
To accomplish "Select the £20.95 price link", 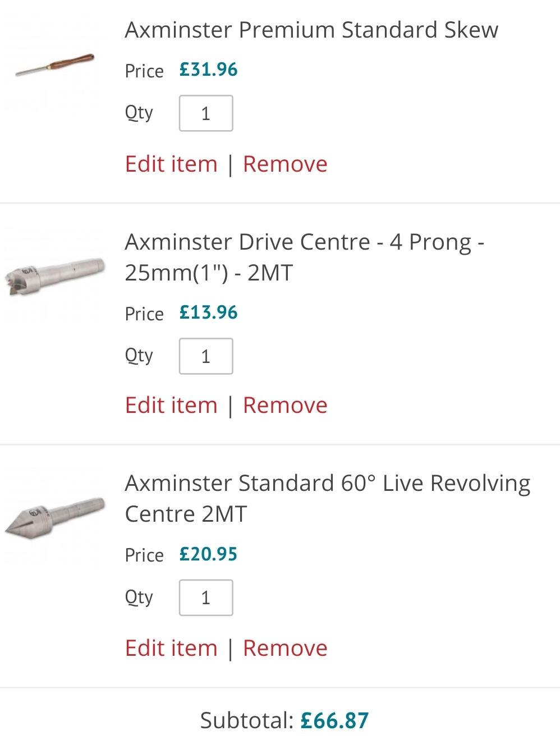I will (x=208, y=554).
